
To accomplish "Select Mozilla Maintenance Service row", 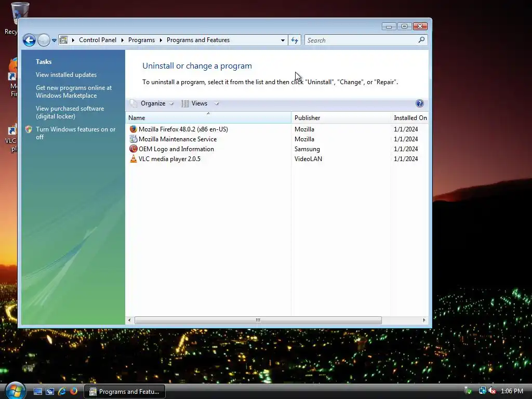I will pos(277,139).
